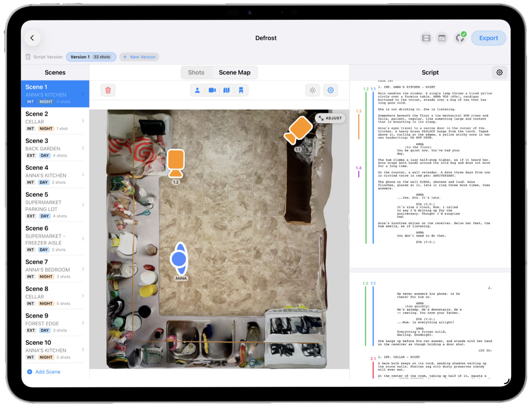
Task: Expand Scene 7 Anna's Bedroom chevron
Action: point(83,269)
